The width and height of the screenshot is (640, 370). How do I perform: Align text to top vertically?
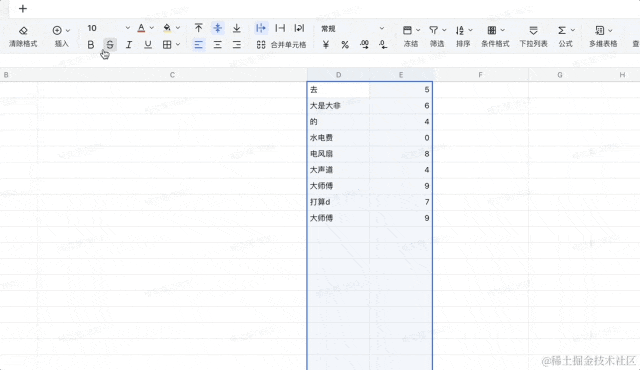click(198, 28)
